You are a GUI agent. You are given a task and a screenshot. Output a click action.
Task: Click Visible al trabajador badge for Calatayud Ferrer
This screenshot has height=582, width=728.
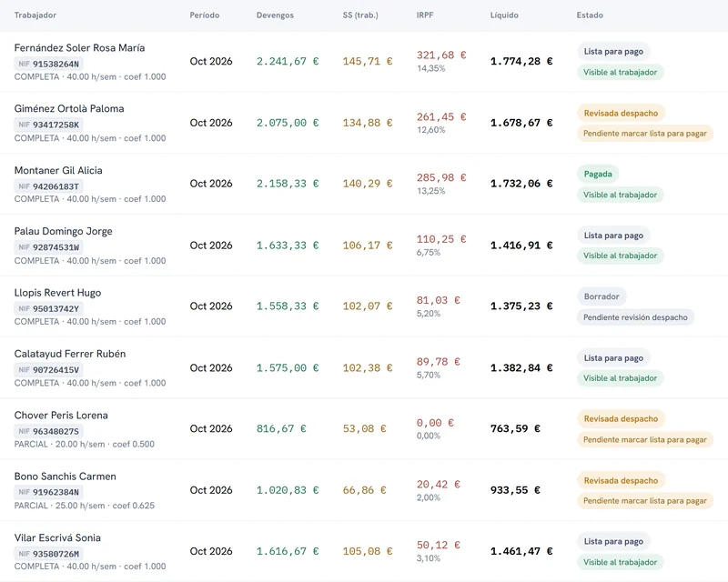click(x=621, y=378)
